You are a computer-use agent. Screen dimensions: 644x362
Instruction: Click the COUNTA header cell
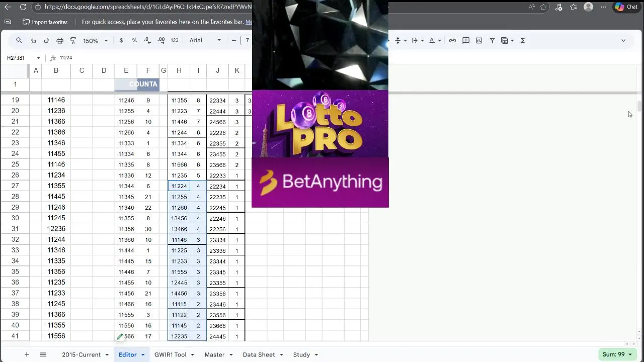137,84
